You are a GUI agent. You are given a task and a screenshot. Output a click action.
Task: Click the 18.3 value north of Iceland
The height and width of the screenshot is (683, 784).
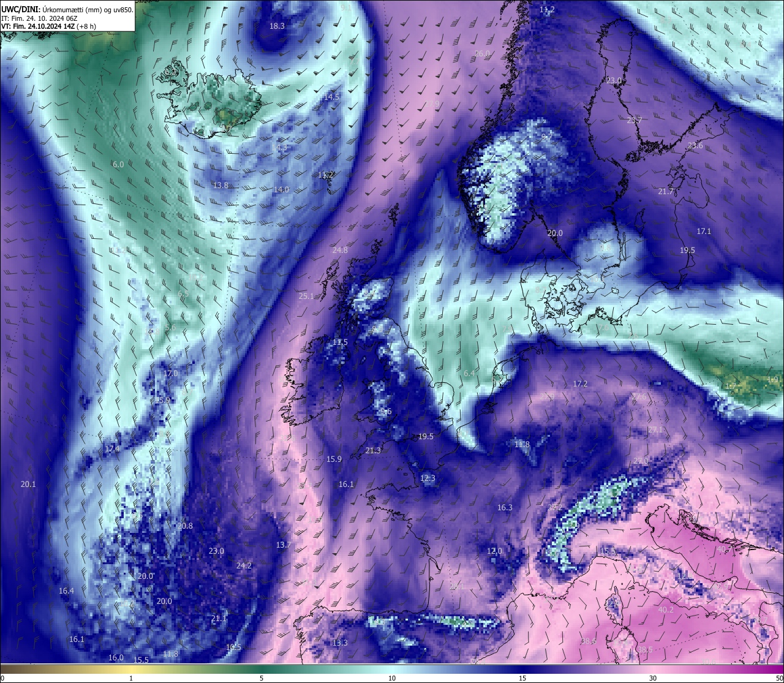coord(277,26)
